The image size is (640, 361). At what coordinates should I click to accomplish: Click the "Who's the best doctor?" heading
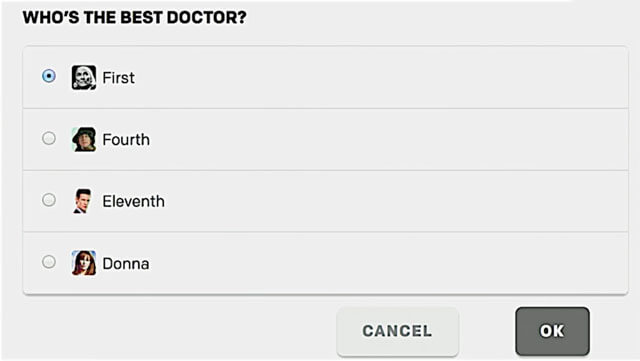click(135, 18)
